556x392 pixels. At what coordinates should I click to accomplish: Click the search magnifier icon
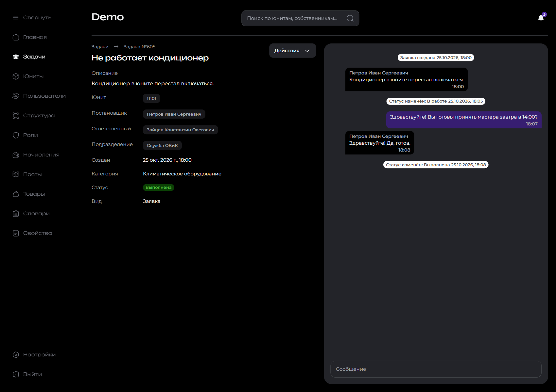point(350,18)
